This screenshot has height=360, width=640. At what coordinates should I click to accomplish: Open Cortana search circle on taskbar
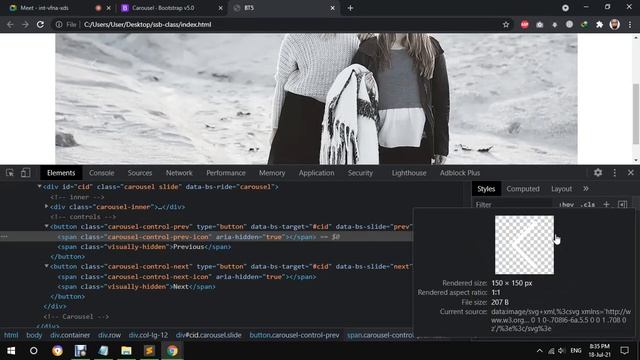34,351
